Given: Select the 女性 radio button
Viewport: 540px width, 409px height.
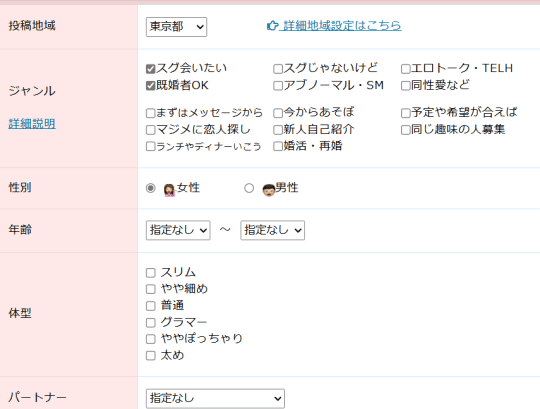Looking at the screenshot, I should (150, 188).
